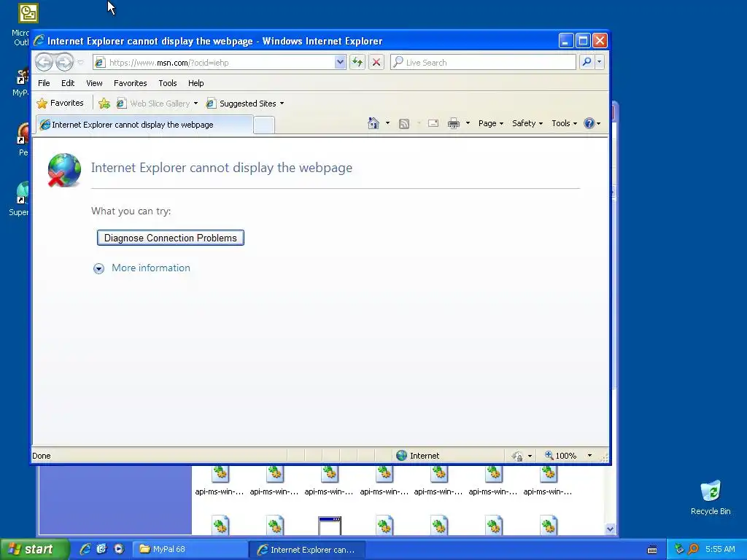
Task: Go back with the Back arrow button
Action: click(x=44, y=62)
